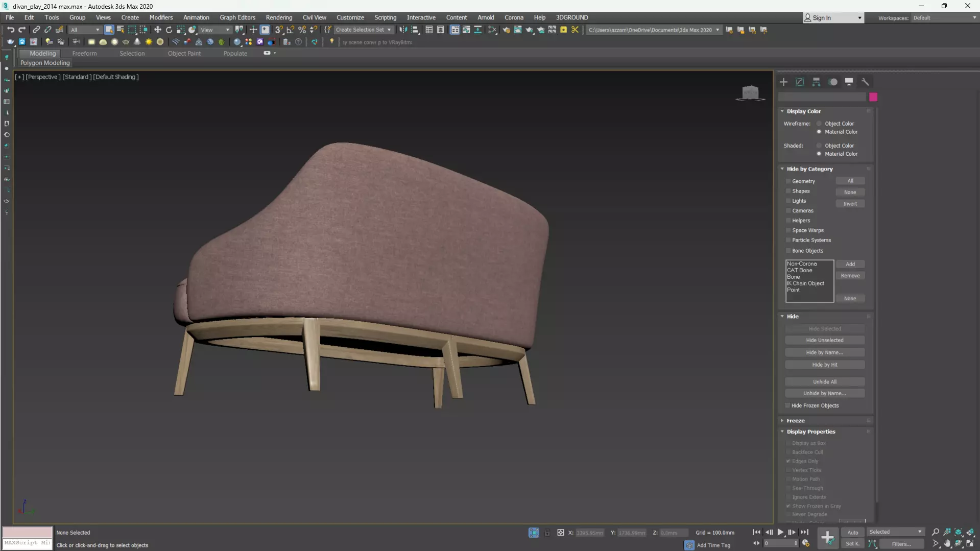
Task: Switch to the Object Paint ribbon tab
Action: click(184, 53)
